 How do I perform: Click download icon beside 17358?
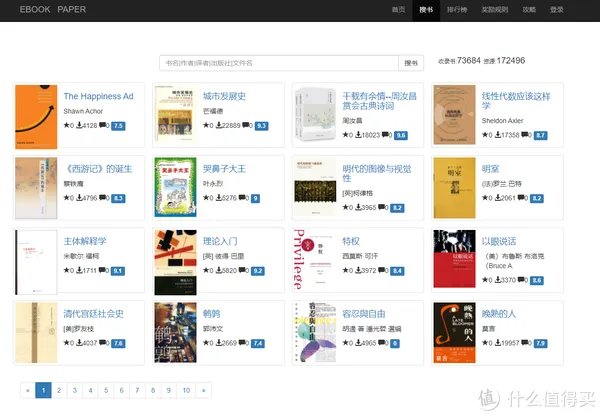point(498,135)
